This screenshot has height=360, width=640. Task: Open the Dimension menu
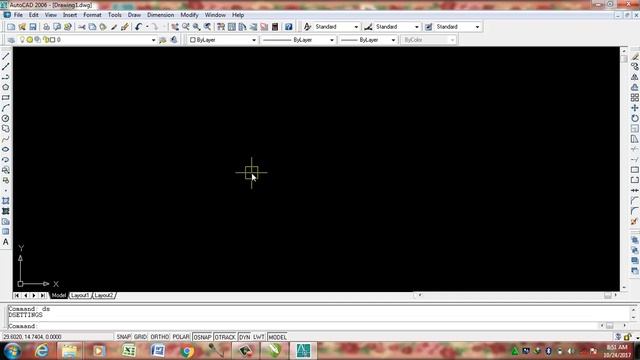[x=160, y=15]
